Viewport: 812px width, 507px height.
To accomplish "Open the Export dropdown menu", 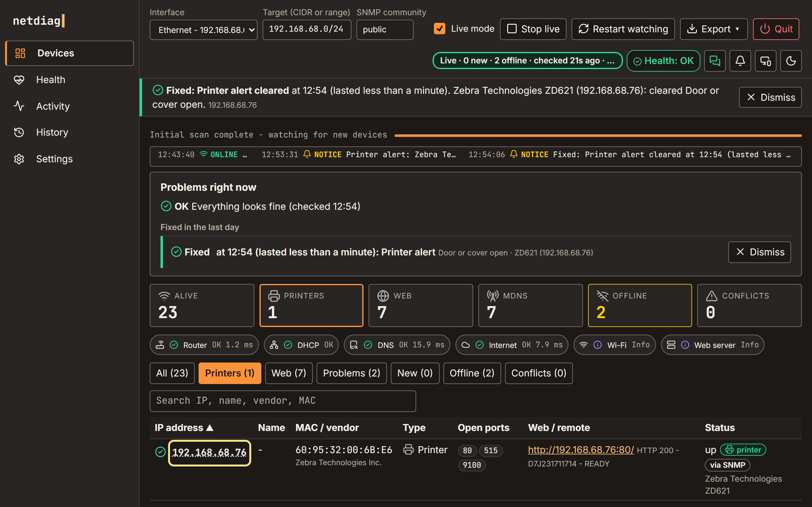I will pos(714,29).
